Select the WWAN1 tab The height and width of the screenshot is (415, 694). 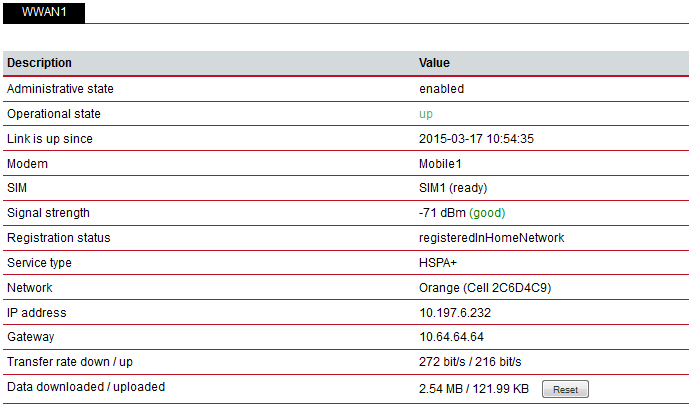click(x=44, y=12)
